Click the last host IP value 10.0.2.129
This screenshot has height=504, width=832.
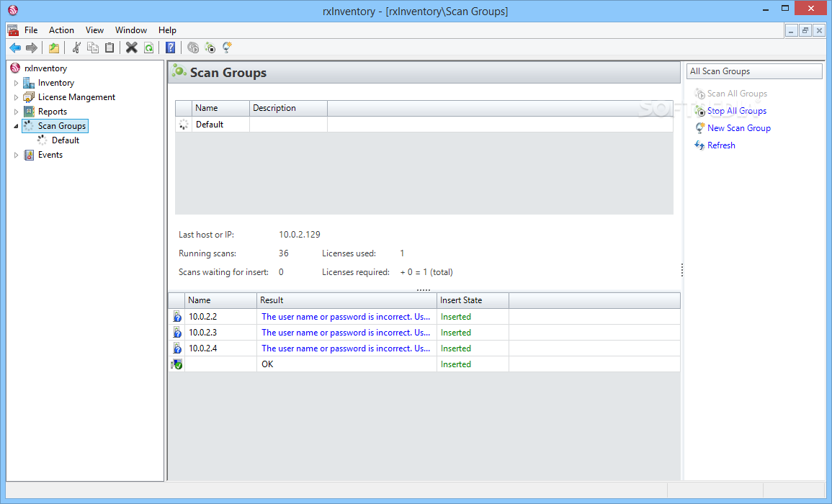(299, 235)
